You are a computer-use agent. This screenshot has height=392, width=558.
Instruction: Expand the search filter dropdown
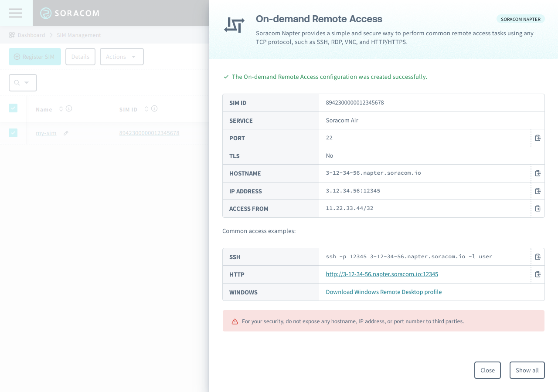(x=27, y=83)
